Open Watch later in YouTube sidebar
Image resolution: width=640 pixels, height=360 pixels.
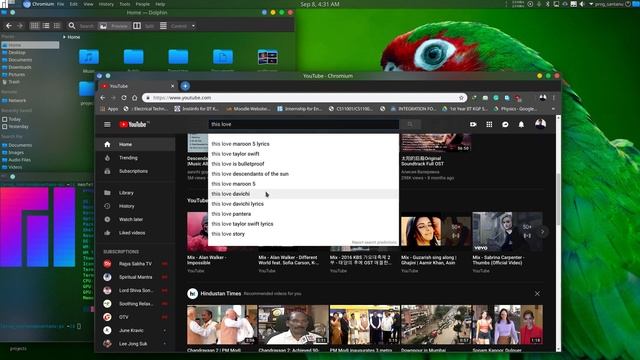coord(136,220)
